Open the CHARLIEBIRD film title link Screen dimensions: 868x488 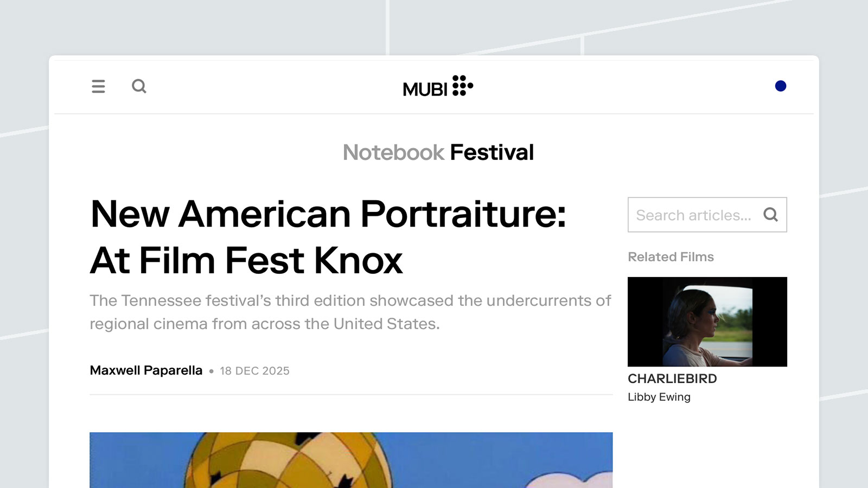[x=672, y=378]
